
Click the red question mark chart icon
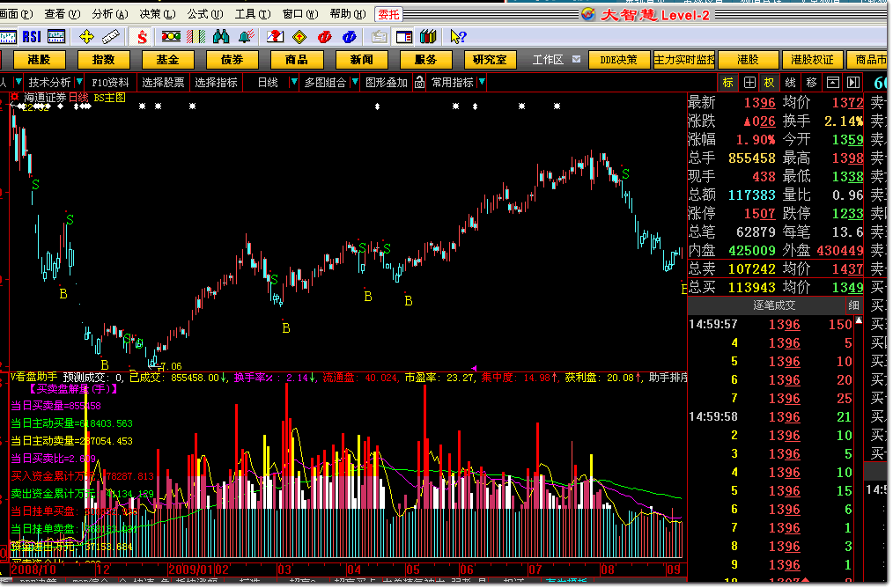tap(275, 37)
